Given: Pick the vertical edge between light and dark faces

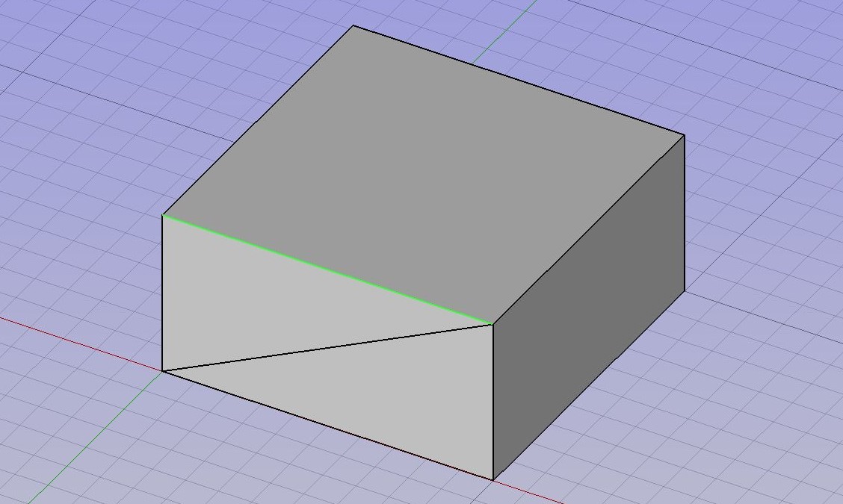Looking at the screenshot, I should (x=493, y=402).
